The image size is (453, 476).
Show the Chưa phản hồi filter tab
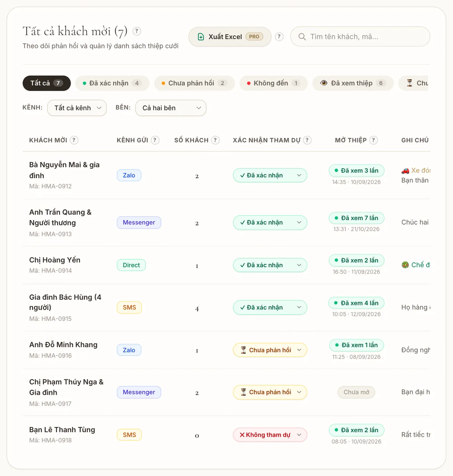[195, 83]
